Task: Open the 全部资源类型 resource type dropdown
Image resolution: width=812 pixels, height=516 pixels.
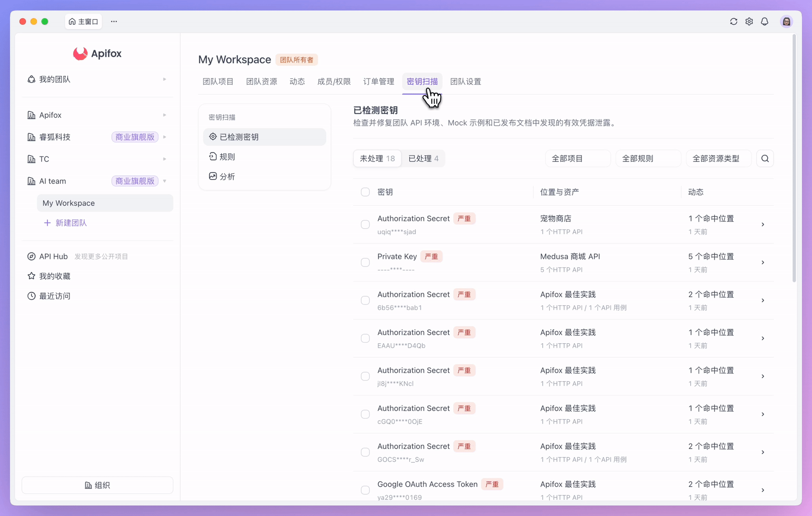Action: click(x=719, y=158)
